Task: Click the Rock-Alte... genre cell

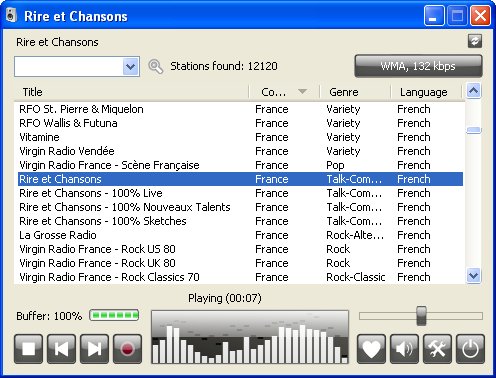Action: (355, 235)
